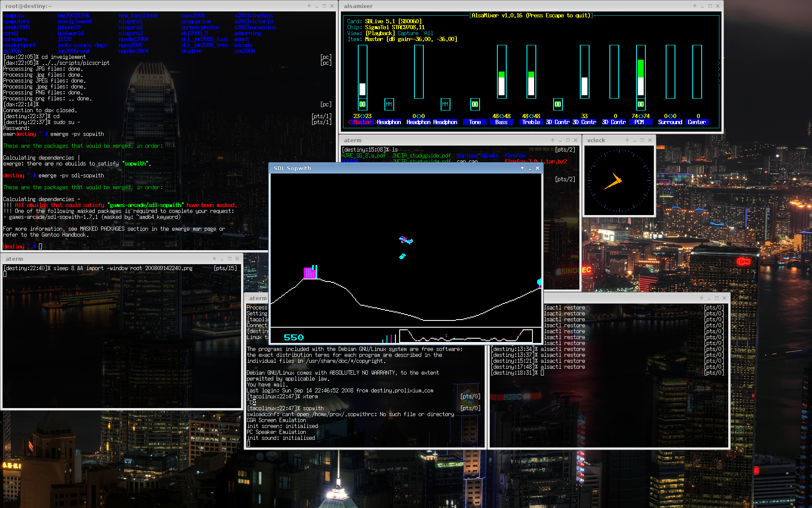Image resolution: width=812 pixels, height=508 pixels.
Task: Click the Surround volume bar in alsamixer
Action: pyautogui.click(x=670, y=72)
